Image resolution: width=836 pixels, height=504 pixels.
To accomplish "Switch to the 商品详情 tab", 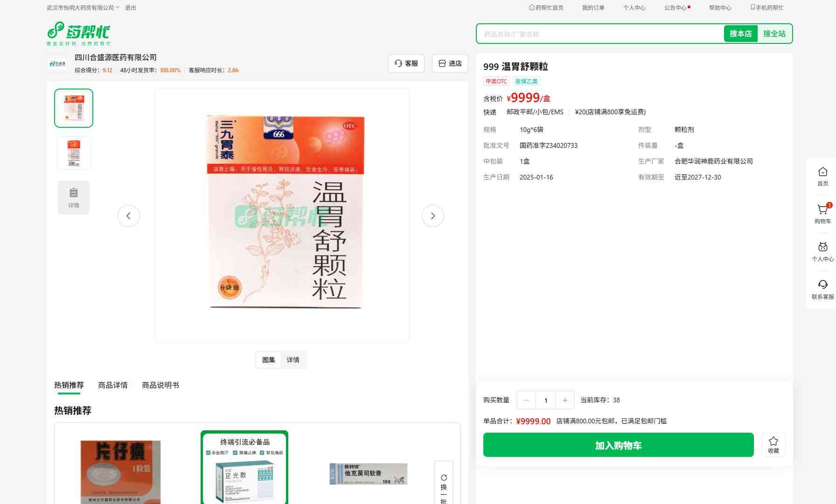I will coord(112,385).
